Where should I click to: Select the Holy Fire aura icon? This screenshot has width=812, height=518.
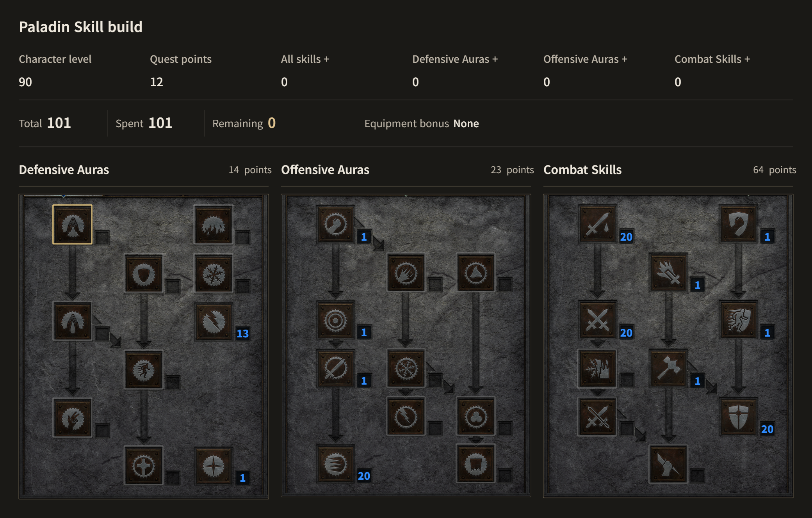coord(406,273)
